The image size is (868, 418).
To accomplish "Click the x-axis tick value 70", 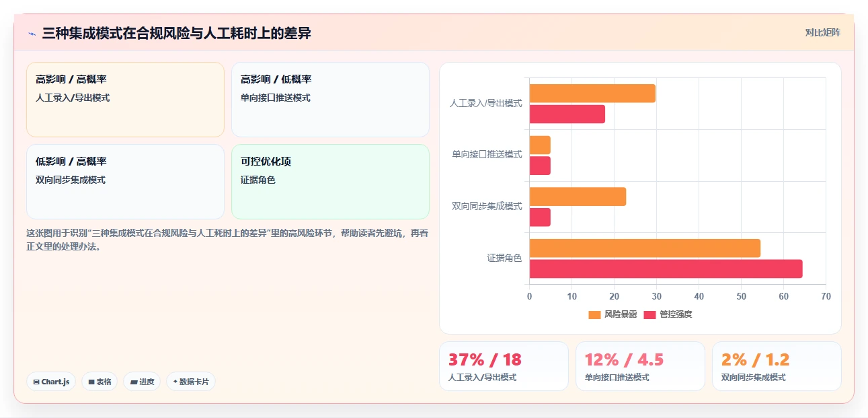I will 826,297.
